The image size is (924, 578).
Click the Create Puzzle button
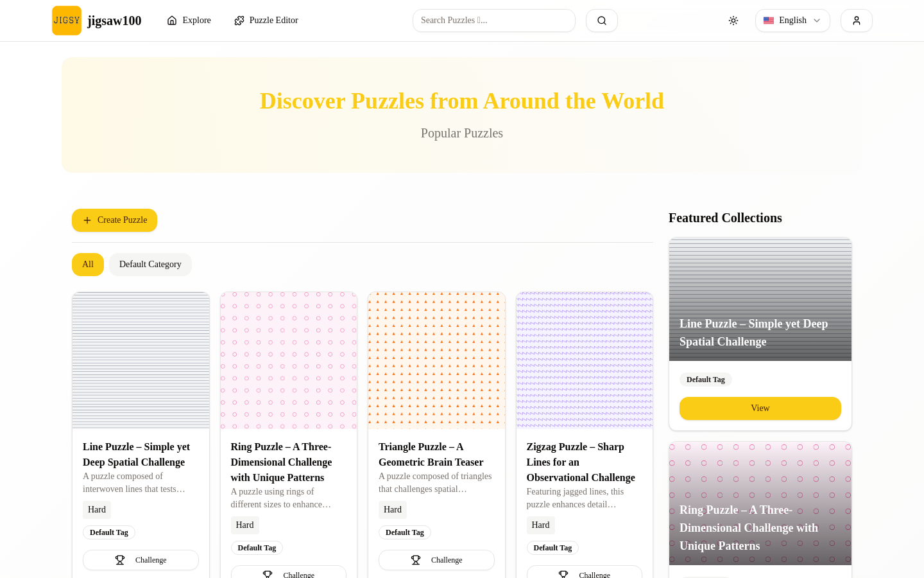(x=114, y=220)
